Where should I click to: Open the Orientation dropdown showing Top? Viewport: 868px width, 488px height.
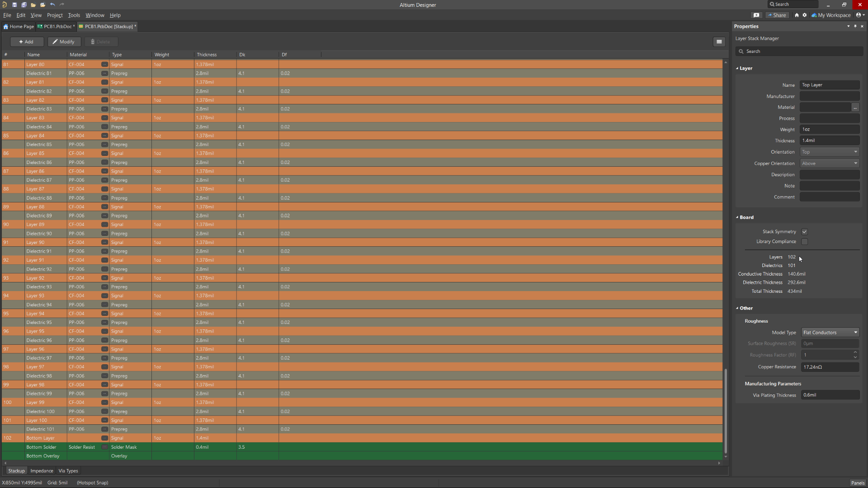[856, 152]
